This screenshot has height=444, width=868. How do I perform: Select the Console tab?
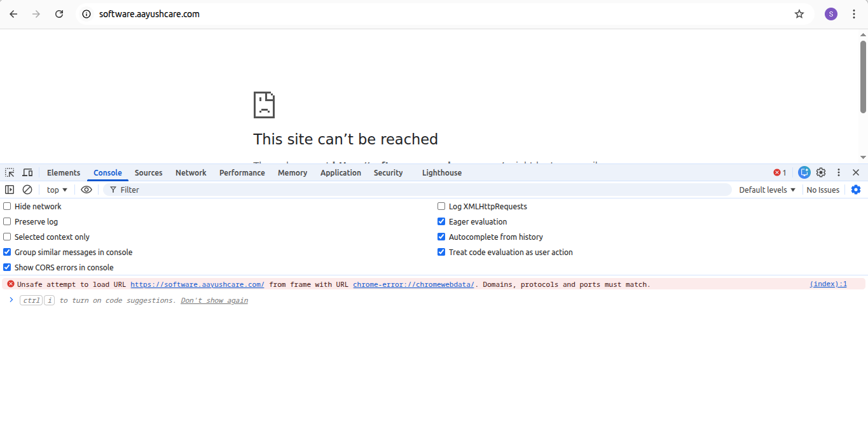click(107, 172)
